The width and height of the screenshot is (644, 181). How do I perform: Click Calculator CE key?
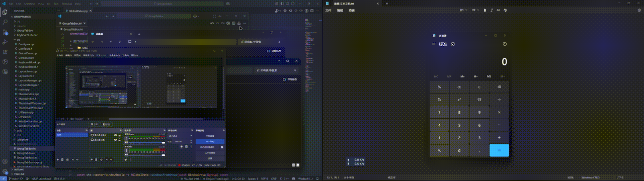(459, 87)
